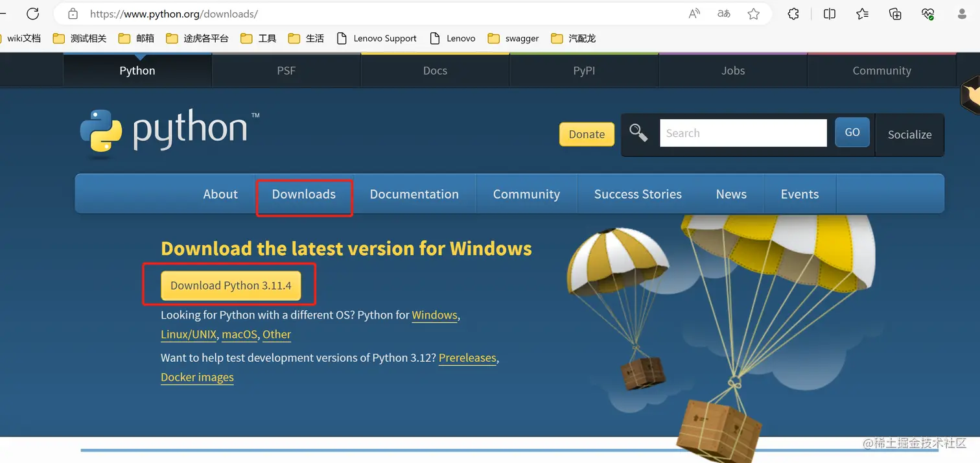The image size is (980, 463).
Task: Open Community in the blue navigation bar
Action: pos(526,194)
